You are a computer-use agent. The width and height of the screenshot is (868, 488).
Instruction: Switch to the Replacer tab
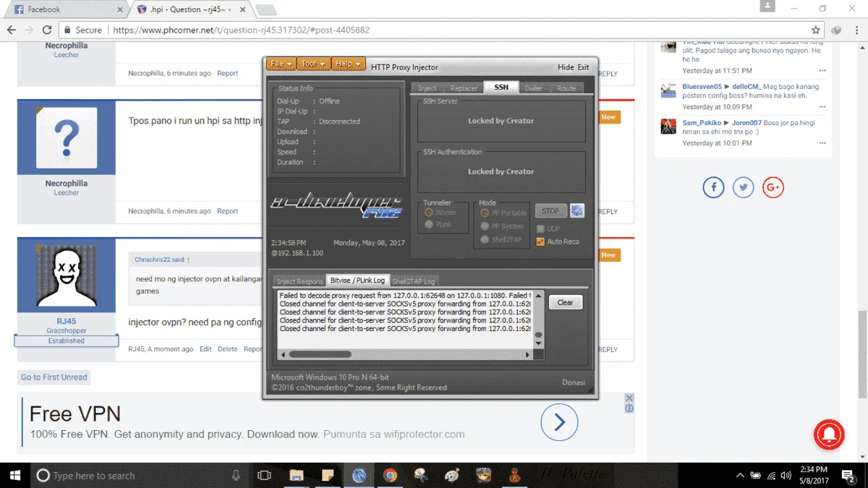coord(464,88)
